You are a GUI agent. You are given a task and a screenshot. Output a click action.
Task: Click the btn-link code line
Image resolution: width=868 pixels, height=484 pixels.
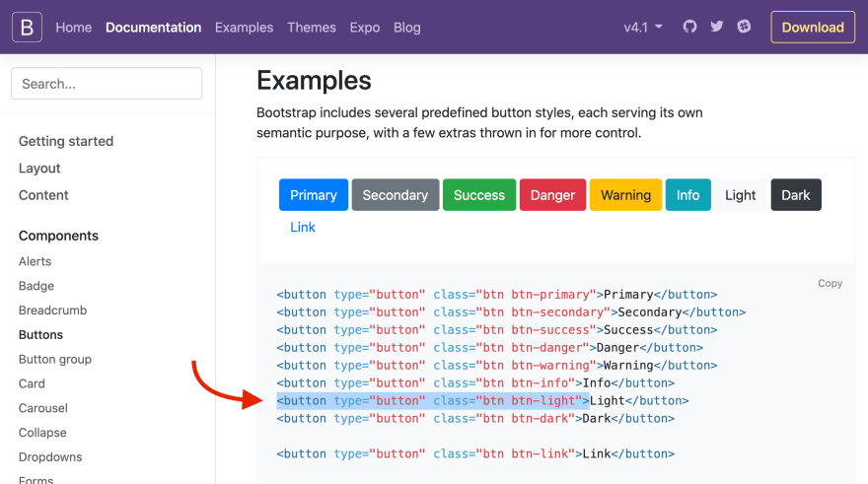(x=475, y=453)
